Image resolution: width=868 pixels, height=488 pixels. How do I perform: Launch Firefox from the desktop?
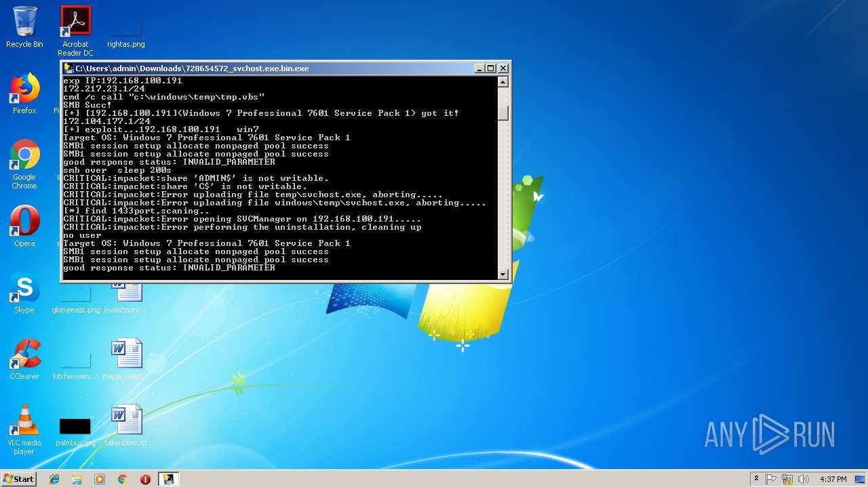[x=24, y=94]
